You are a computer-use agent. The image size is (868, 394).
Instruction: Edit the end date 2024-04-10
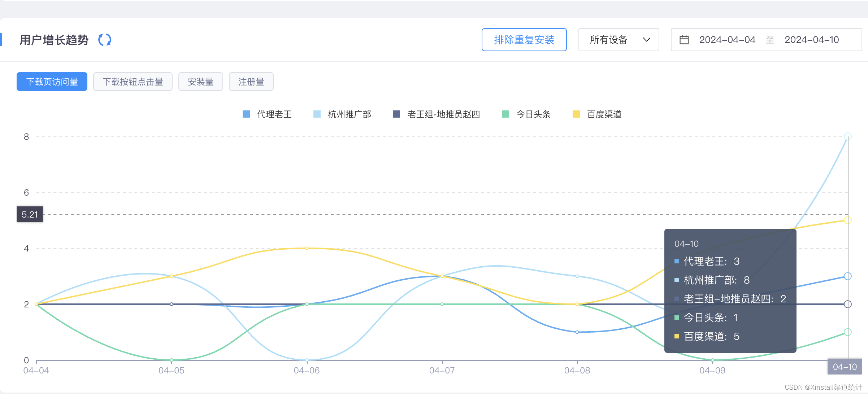pyautogui.click(x=812, y=40)
